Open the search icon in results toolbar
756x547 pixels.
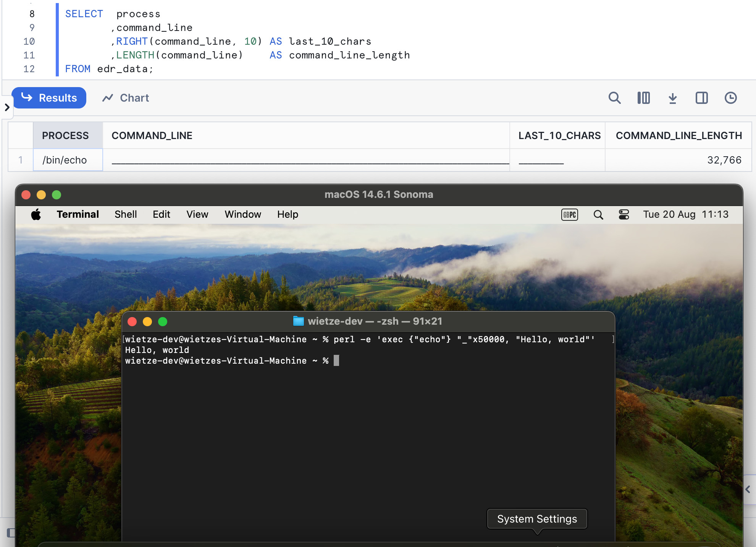[x=614, y=98]
